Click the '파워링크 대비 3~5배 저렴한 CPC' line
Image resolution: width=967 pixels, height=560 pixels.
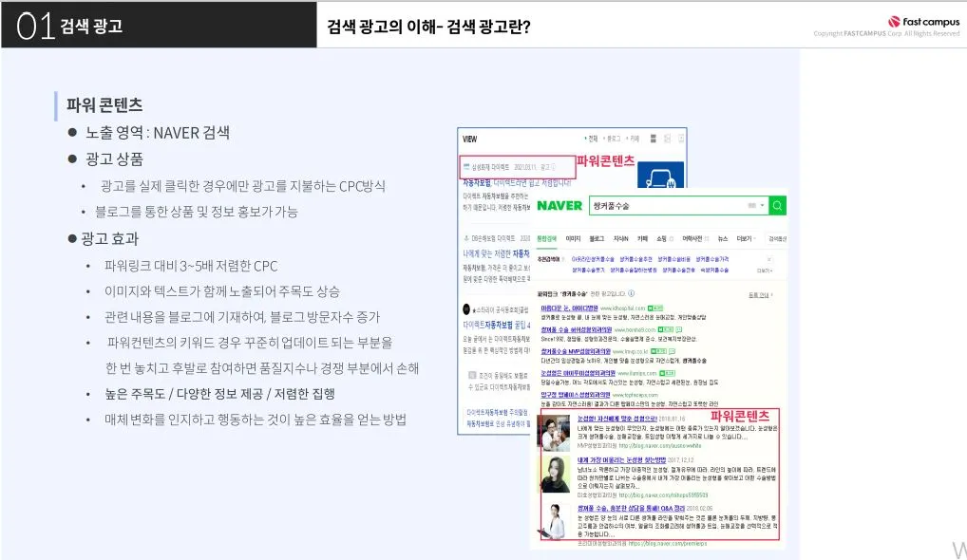click(191, 266)
